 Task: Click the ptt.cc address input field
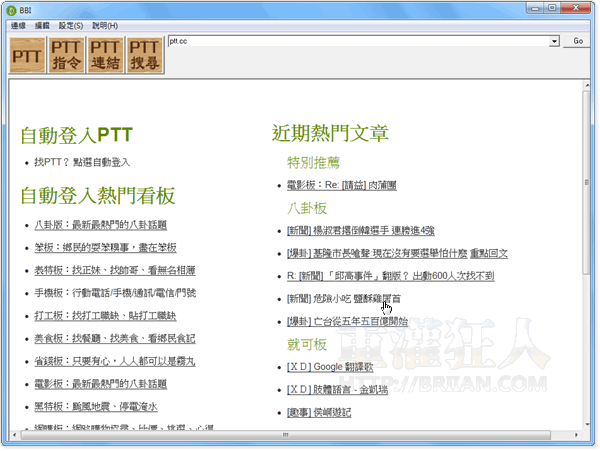tap(358, 41)
